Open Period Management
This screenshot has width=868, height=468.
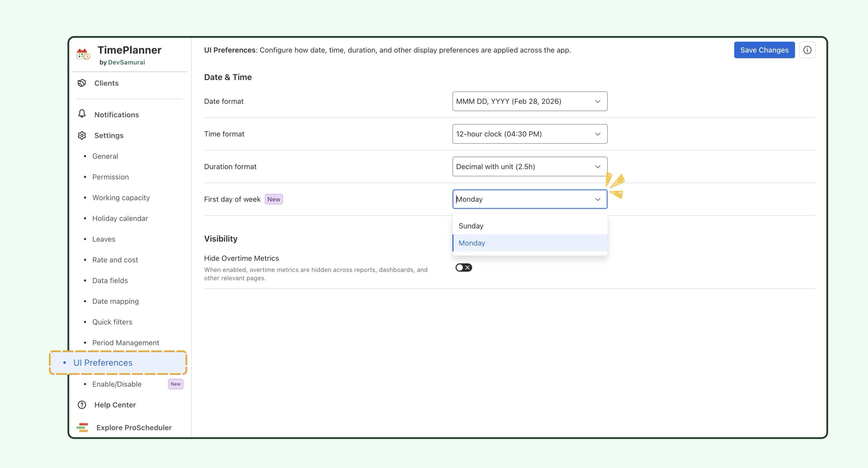click(126, 342)
